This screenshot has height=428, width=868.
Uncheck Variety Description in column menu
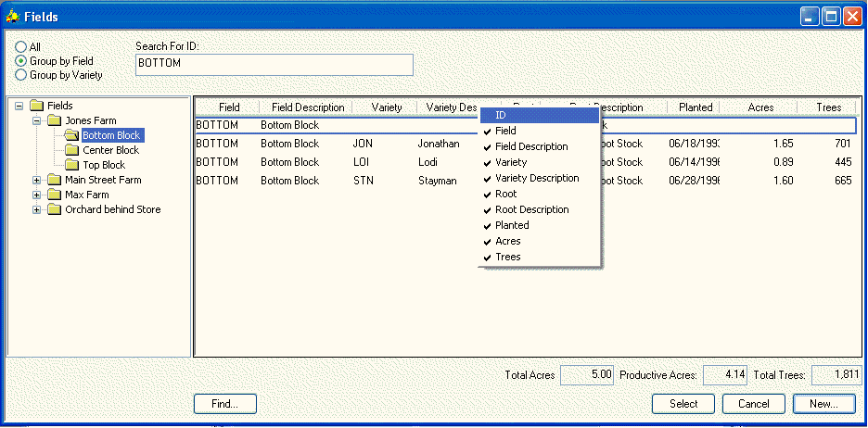click(x=537, y=178)
